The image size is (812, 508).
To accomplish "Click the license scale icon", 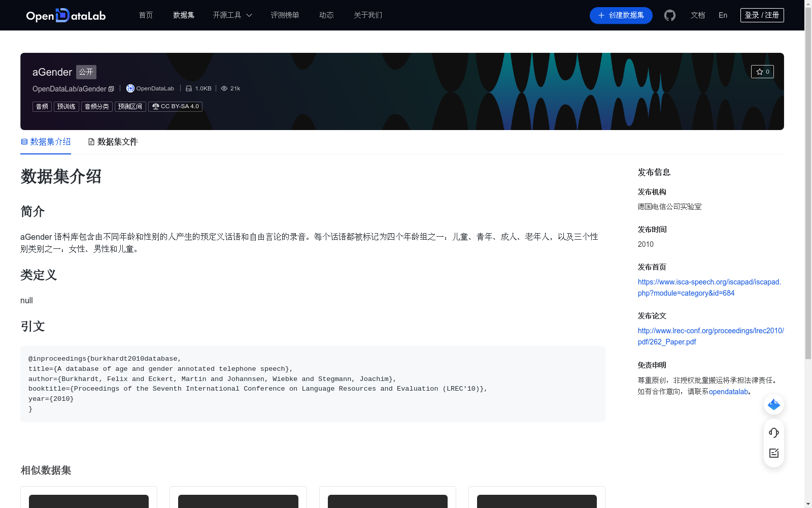I will point(156,106).
